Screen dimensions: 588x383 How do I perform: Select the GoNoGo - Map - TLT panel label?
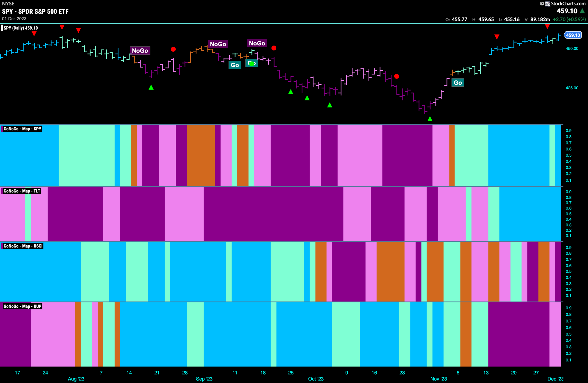(x=22, y=191)
